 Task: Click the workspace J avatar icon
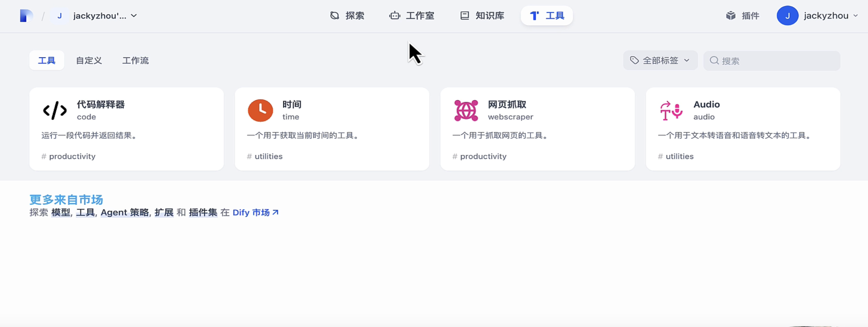60,16
